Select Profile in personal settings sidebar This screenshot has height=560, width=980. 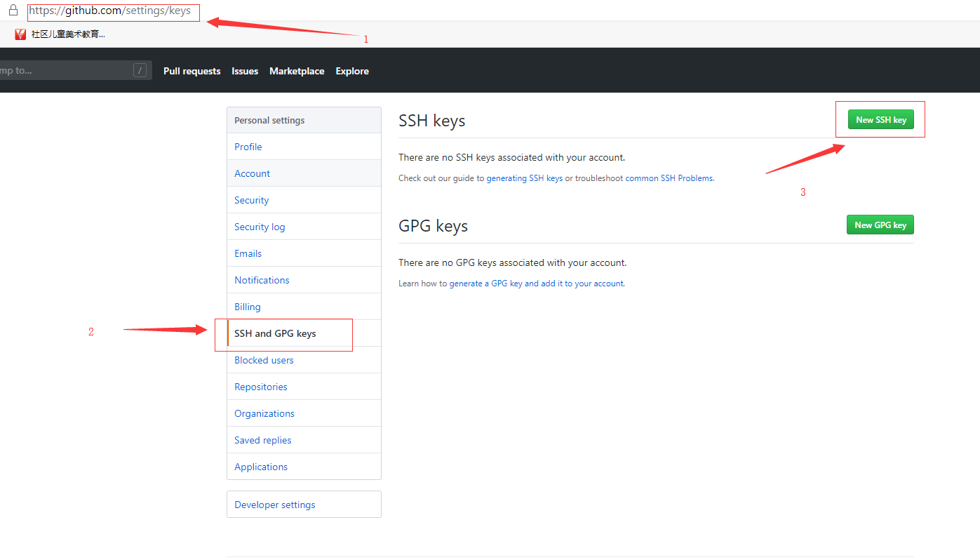tap(304, 147)
